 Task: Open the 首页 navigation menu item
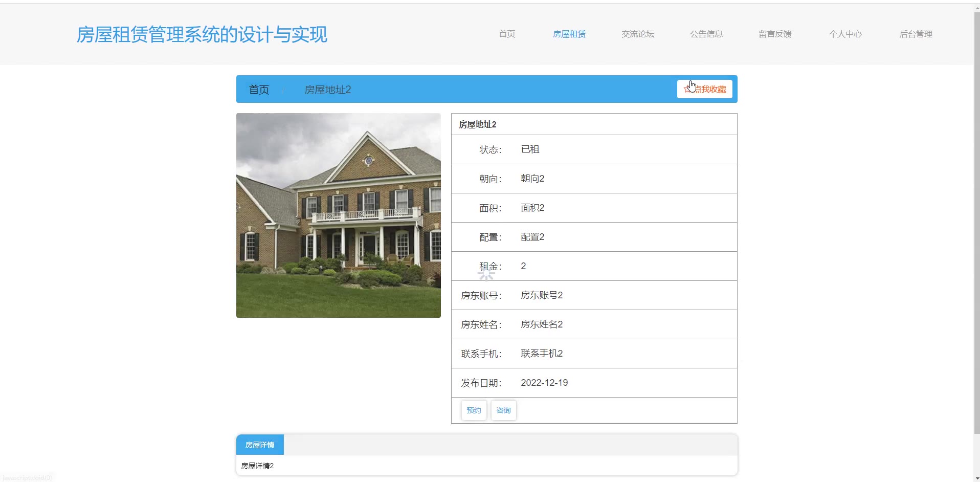(507, 34)
